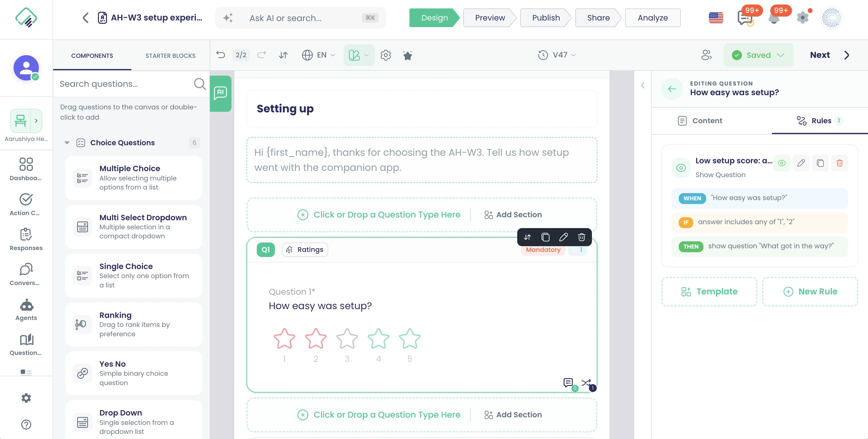Image resolution: width=868 pixels, height=439 pixels.
Task: Click the New Rule button
Action: pyautogui.click(x=810, y=291)
